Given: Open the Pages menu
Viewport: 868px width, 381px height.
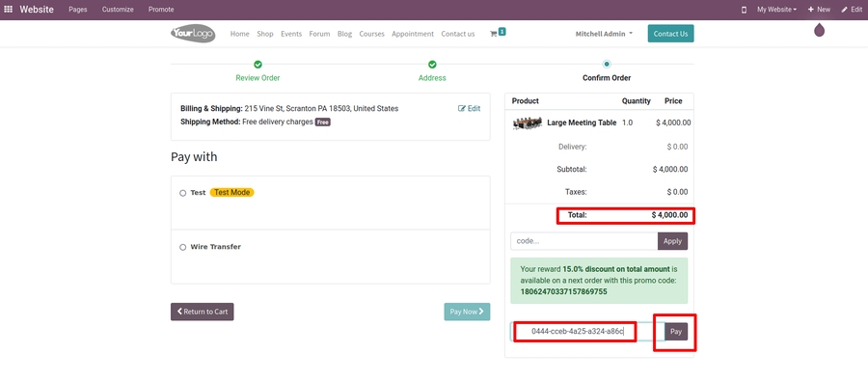Looking at the screenshot, I should pyautogui.click(x=78, y=10).
